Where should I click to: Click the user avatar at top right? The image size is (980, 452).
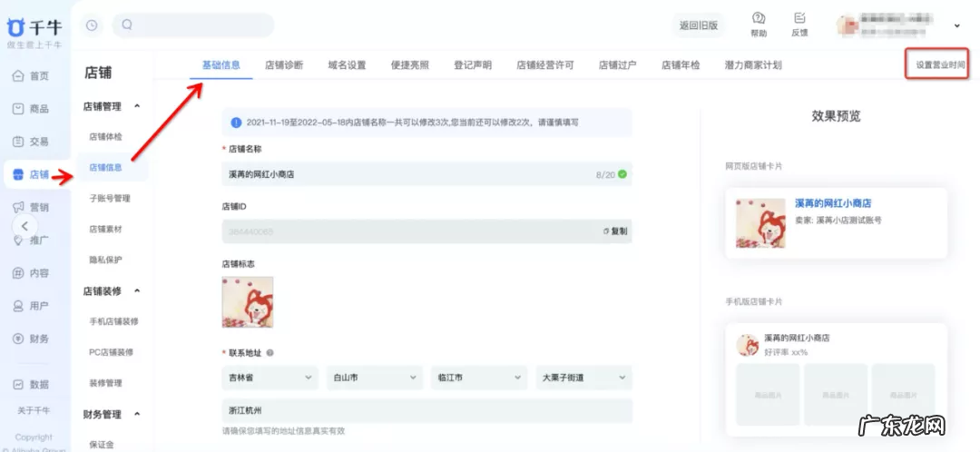(x=847, y=25)
